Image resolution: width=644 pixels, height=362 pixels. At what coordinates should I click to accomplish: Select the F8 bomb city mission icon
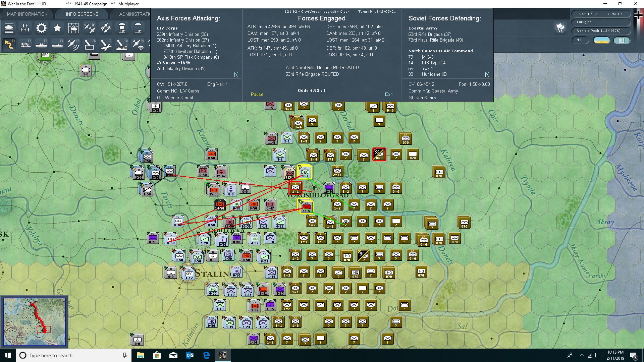pos(122,44)
